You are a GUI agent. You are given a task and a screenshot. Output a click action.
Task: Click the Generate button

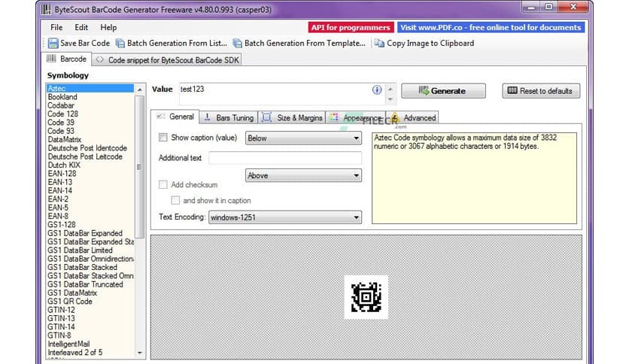[x=443, y=91]
